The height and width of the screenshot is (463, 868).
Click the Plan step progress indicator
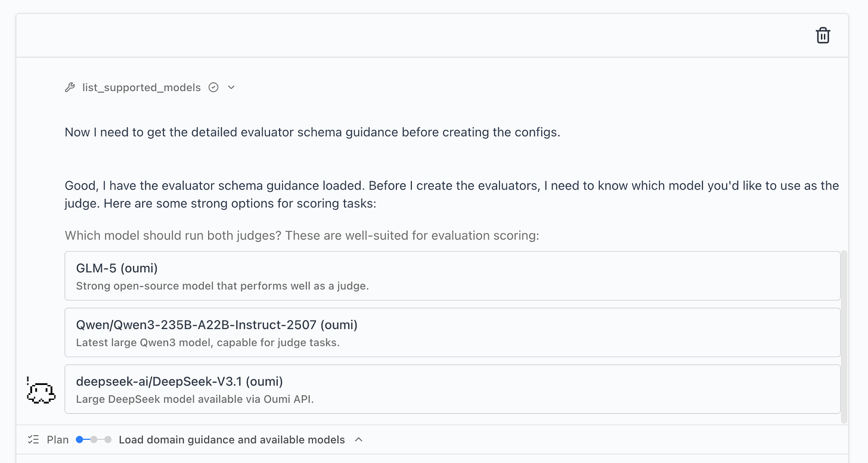coord(94,440)
